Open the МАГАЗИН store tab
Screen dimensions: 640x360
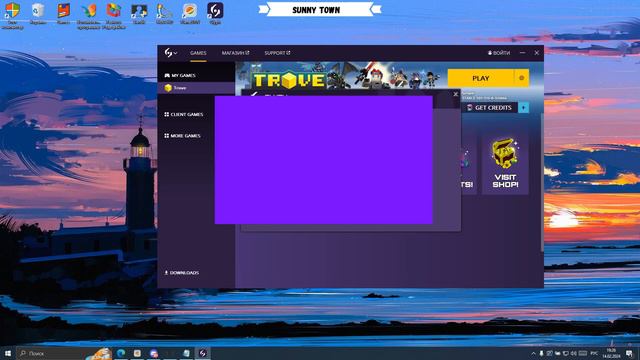click(236, 53)
